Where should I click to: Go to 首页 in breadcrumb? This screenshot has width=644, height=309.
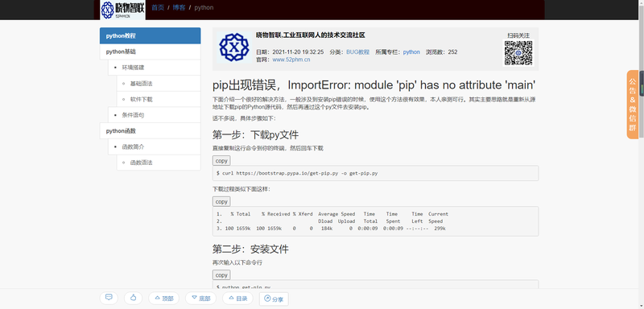pyautogui.click(x=158, y=7)
